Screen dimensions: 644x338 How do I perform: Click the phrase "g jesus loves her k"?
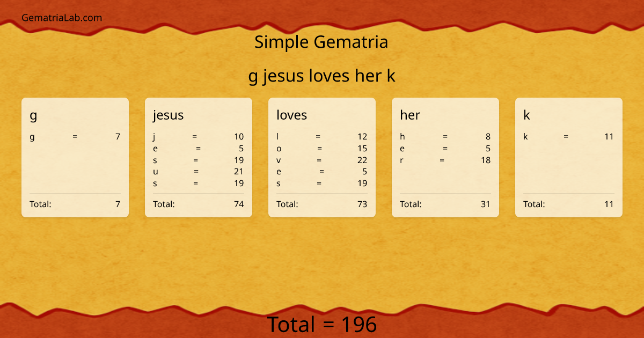click(x=322, y=76)
